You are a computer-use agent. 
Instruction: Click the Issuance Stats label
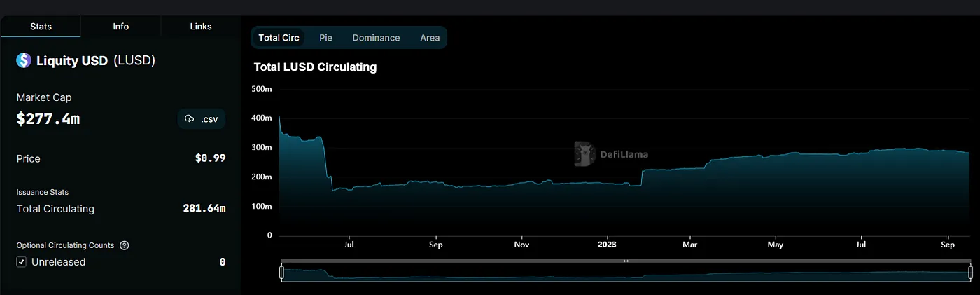point(43,192)
